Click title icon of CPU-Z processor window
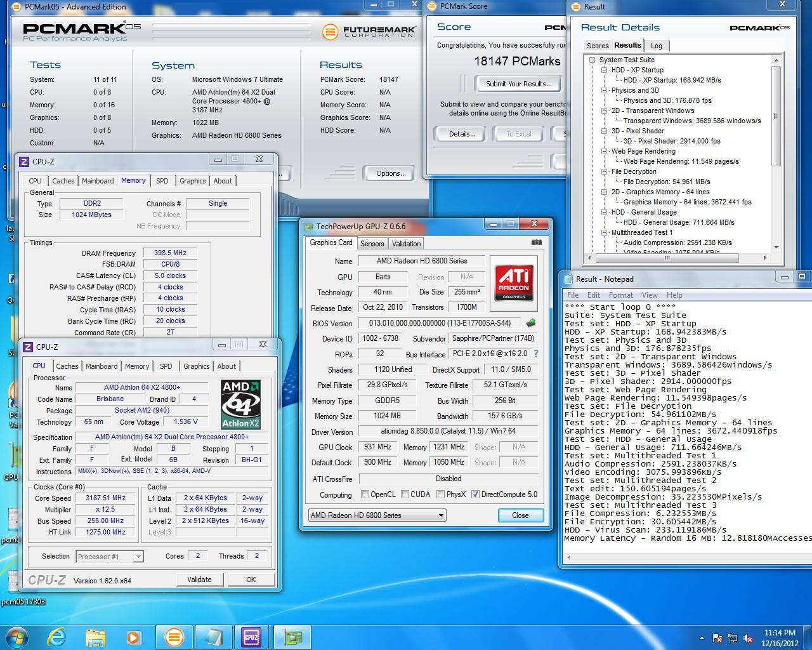The image size is (812, 650). coord(28,347)
